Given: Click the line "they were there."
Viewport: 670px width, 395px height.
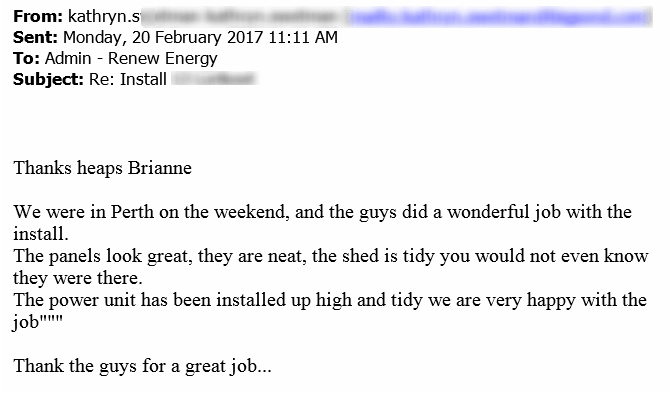Looking at the screenshot, I should click(x=78, y=278).
